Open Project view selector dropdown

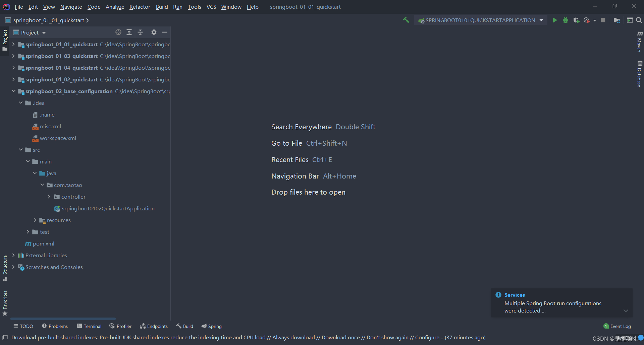coord(30,32)
